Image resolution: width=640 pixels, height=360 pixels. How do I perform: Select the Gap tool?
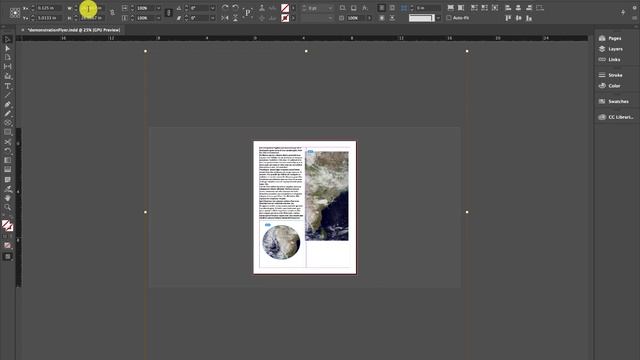(x=7, y=67)
